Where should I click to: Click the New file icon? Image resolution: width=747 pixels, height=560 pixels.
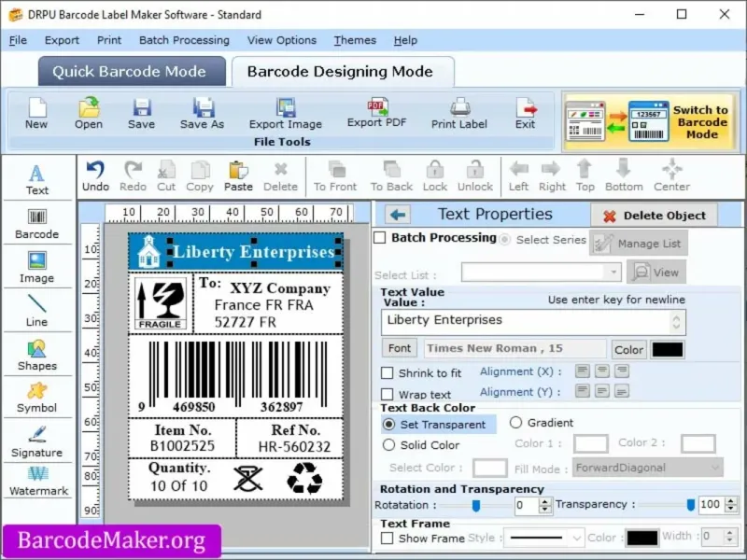(x=36, y=113)
